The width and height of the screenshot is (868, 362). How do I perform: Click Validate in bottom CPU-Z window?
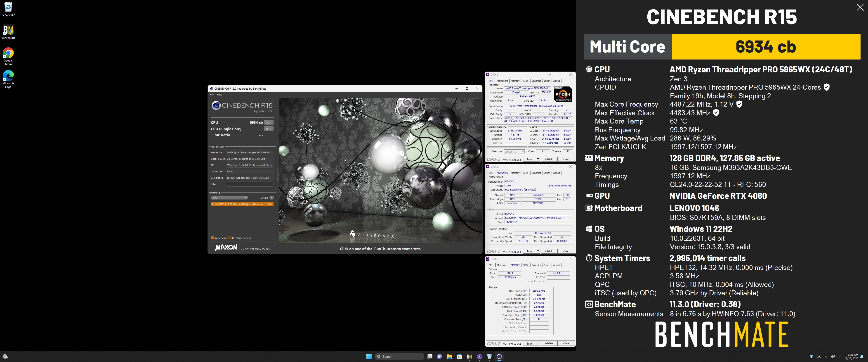(x=549, y=343)
